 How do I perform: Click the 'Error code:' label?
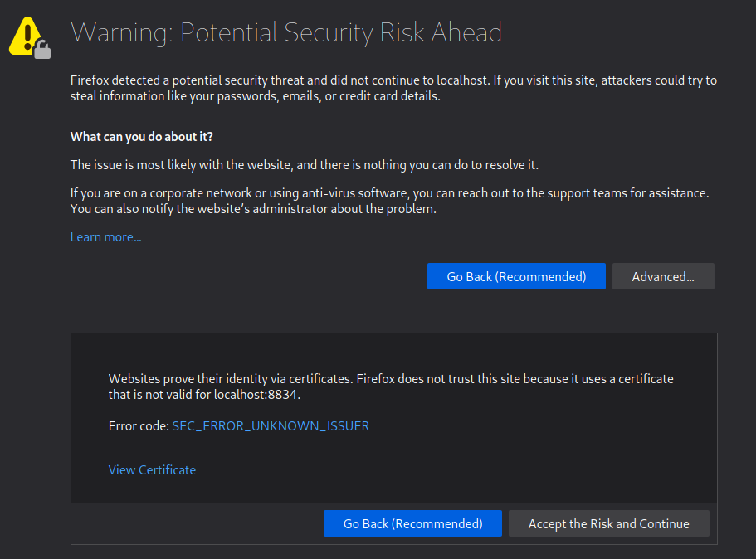point(139,426)
